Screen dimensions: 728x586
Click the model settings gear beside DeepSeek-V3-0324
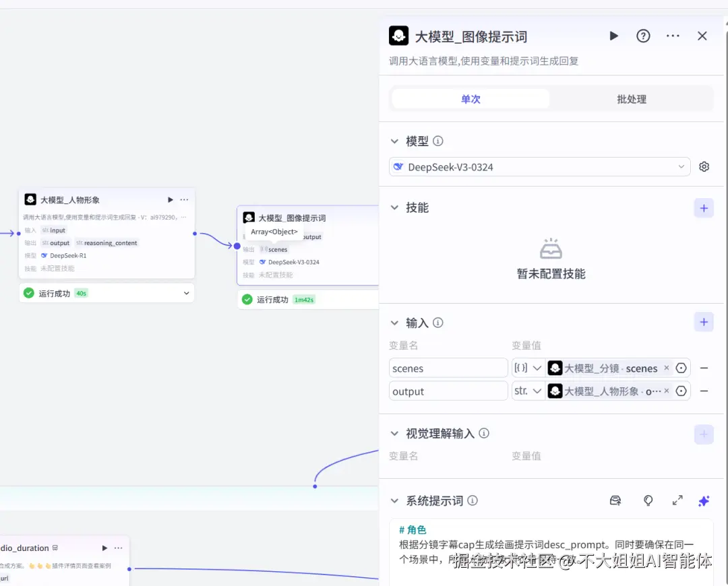pos(704,166)
